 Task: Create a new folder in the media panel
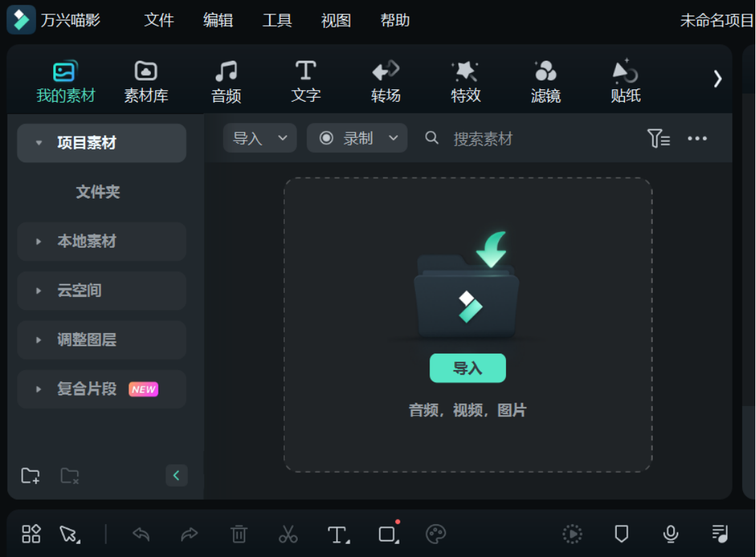[30, 476]
